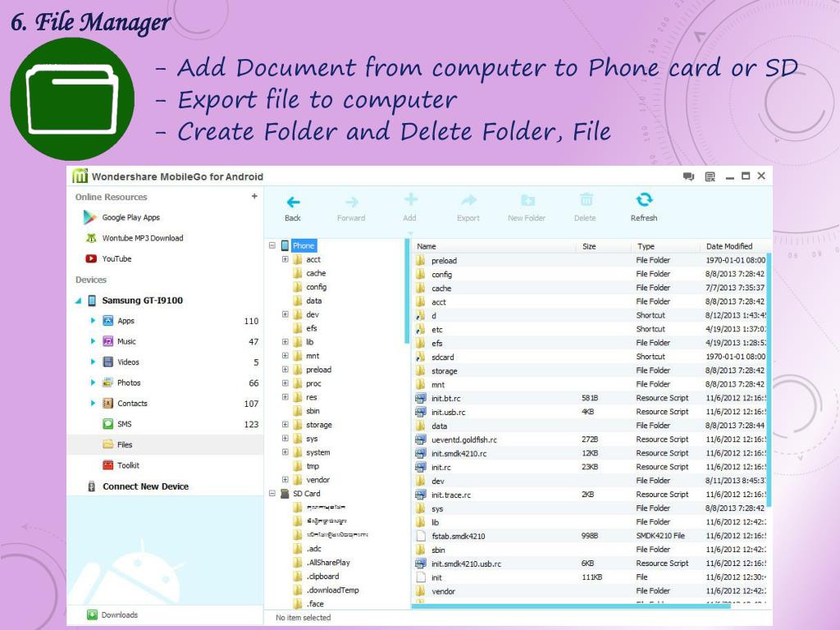Select init.trace.rc file row

coord(589,495)
